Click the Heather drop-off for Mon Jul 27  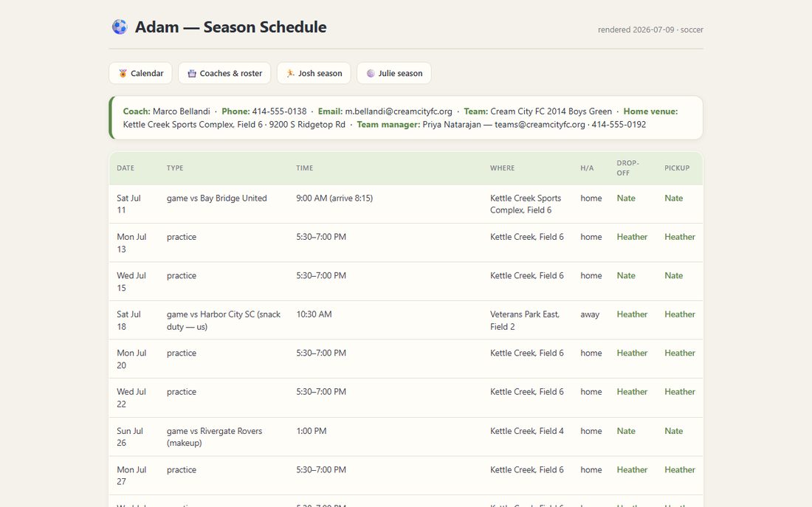click(632, 469)
